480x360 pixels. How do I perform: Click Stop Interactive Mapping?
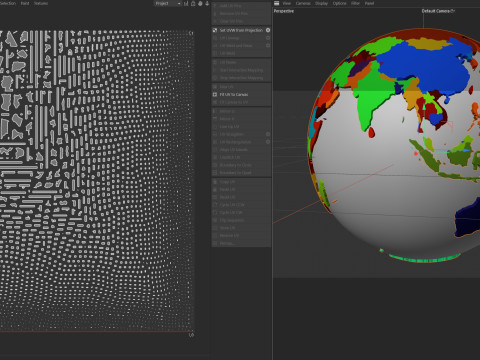[242, 78]
